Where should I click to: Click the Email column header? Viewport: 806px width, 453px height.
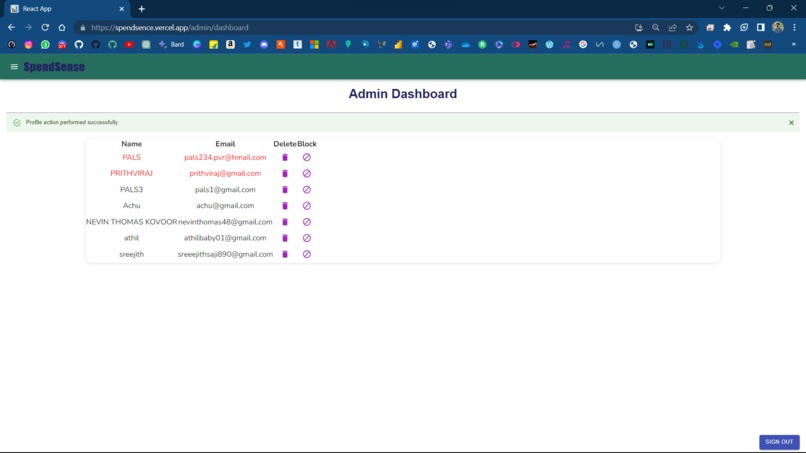(x=225, y=144)
